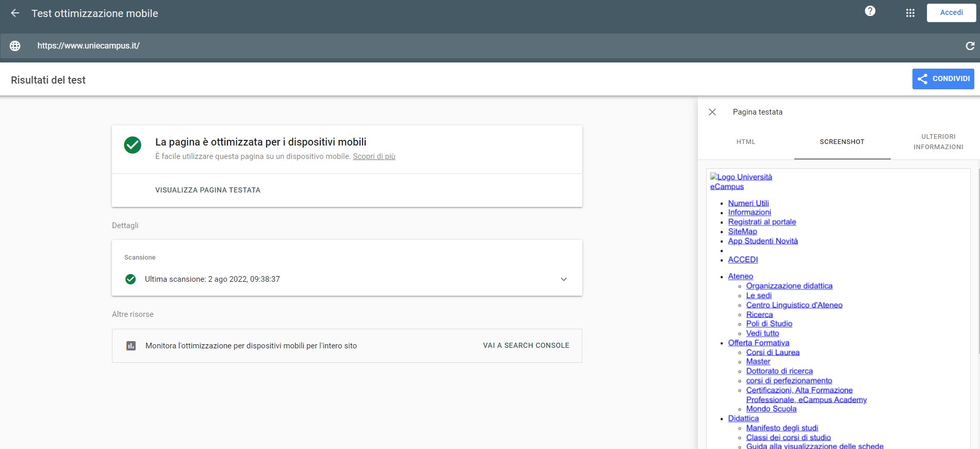This screenshot has width=980, height=449.
Task: Click the reload test icon
Action: 970,46
